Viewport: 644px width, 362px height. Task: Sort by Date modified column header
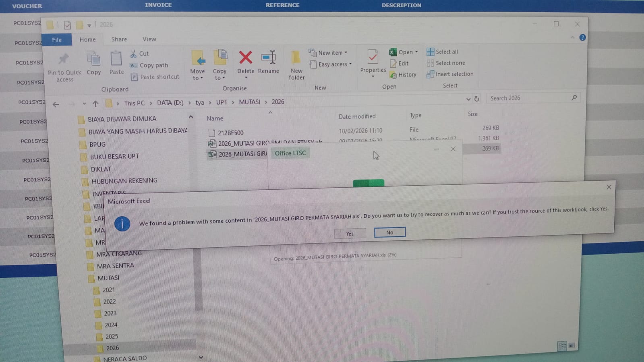[x=357, y=116]
